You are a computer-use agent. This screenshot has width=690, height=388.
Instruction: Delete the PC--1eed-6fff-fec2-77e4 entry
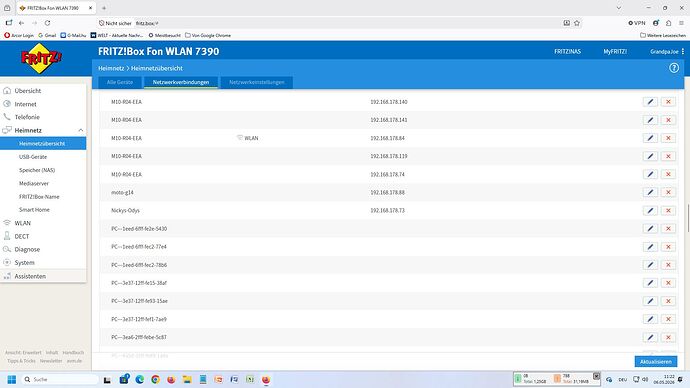668,247
